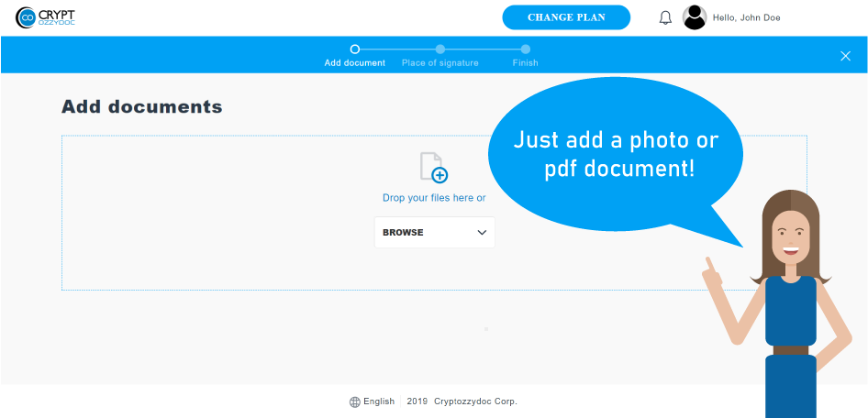Click the Place of signature step circle
Screen dimensions: 868x418
pos(440,49)
